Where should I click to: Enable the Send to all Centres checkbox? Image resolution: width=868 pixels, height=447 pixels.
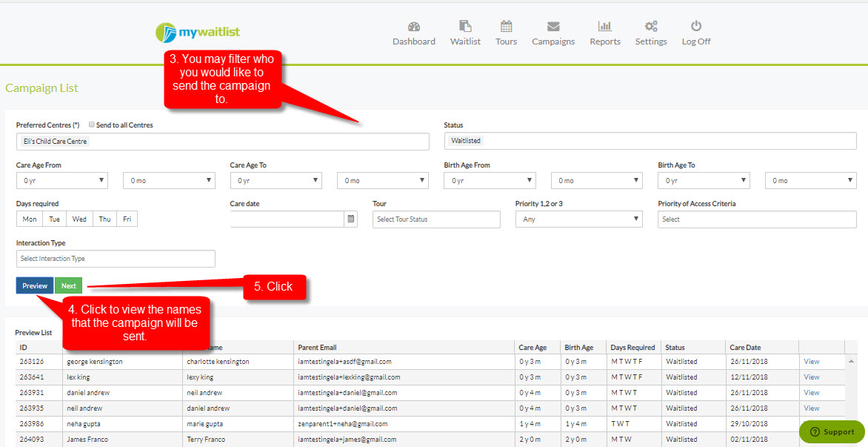tap(92, 125)
